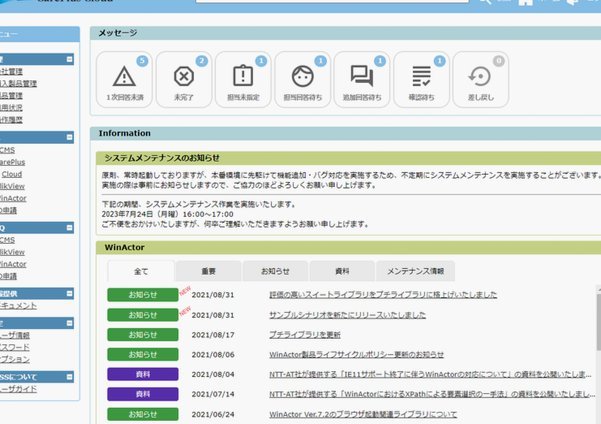Click green お知らせ label dated 2021/06/24

143,414
